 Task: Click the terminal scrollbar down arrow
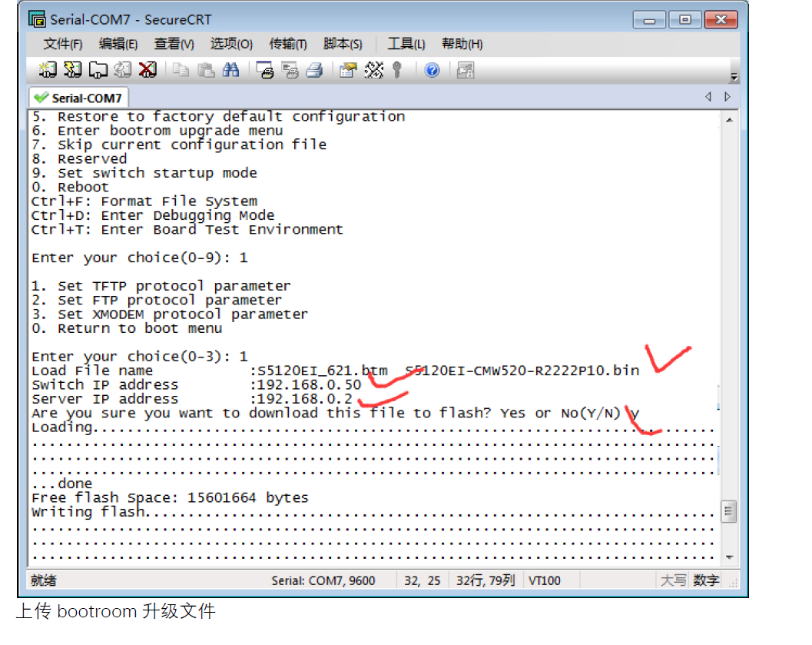[x=729, y=557]
